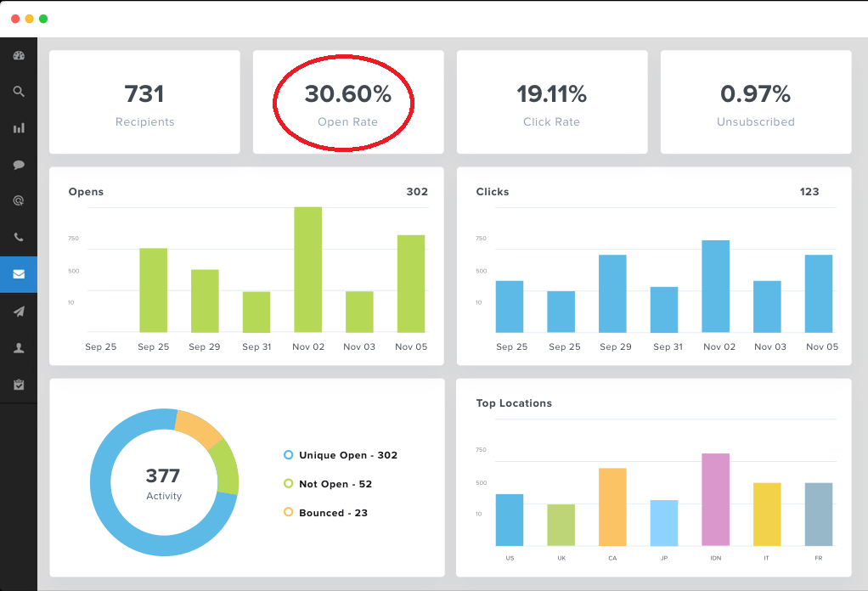868x591 pixels.
Task: Select the 731 Recipients stat card
Action: (144, 102)
